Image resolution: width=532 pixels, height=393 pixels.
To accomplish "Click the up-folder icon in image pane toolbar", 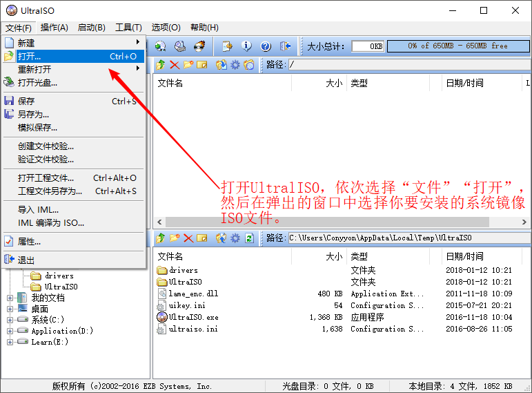I will click(161, 64).
